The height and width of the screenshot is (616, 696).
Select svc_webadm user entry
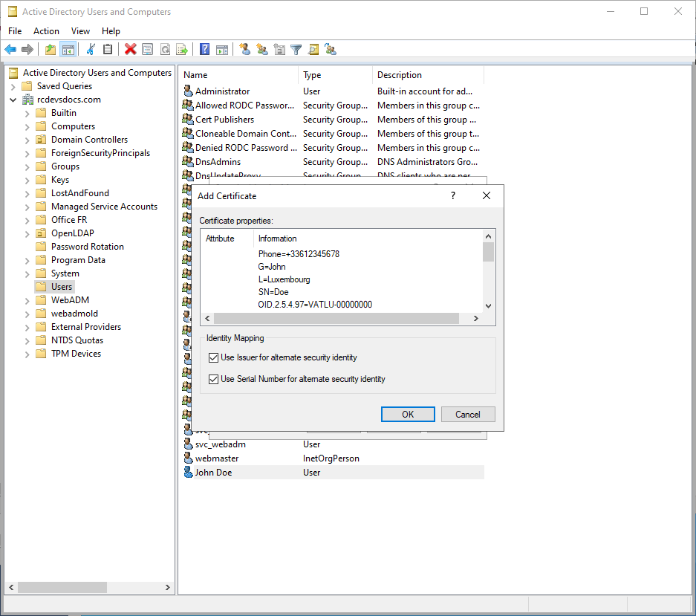[333, 444]
